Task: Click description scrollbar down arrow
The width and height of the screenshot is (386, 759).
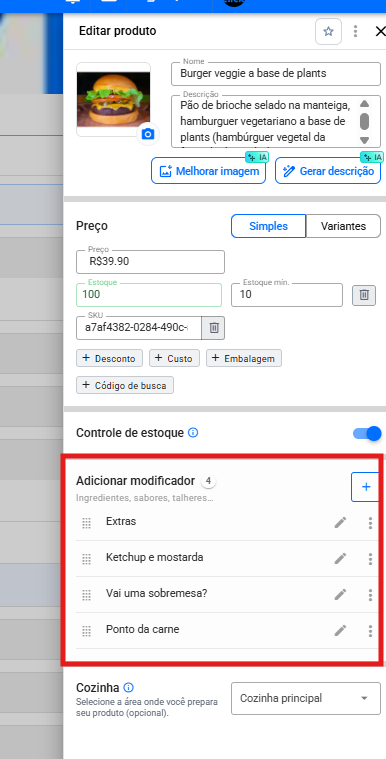Action: [365, 140]
